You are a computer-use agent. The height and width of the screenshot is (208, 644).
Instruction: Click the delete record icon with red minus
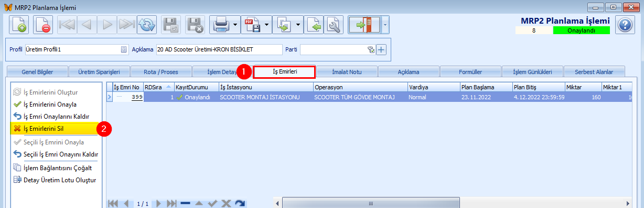[43, 25]
